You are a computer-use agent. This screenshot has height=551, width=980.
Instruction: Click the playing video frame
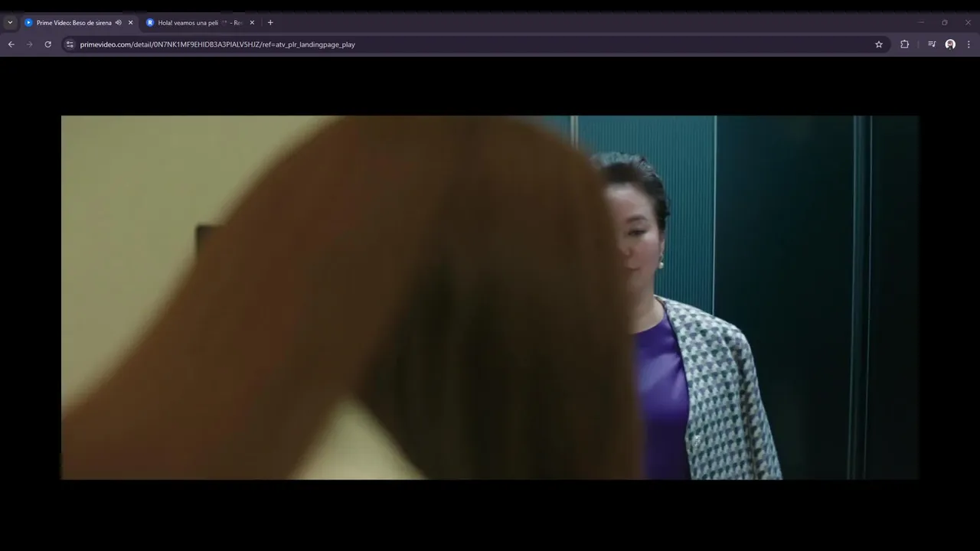490,297
